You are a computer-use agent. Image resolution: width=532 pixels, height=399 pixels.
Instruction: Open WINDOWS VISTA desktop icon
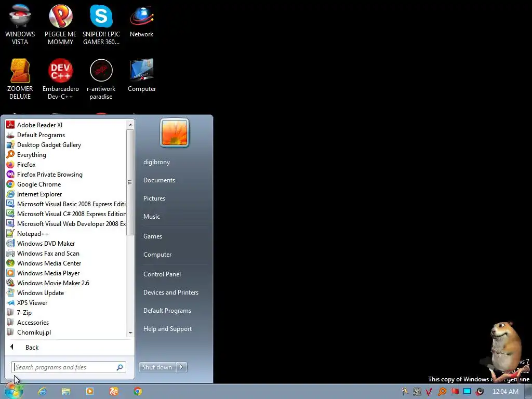20,24
